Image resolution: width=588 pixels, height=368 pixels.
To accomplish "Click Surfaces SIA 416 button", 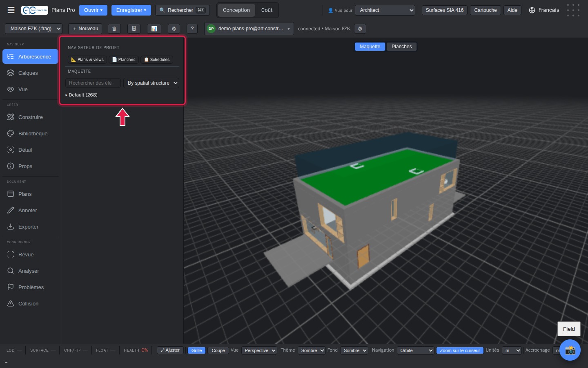I will [445, 10].
